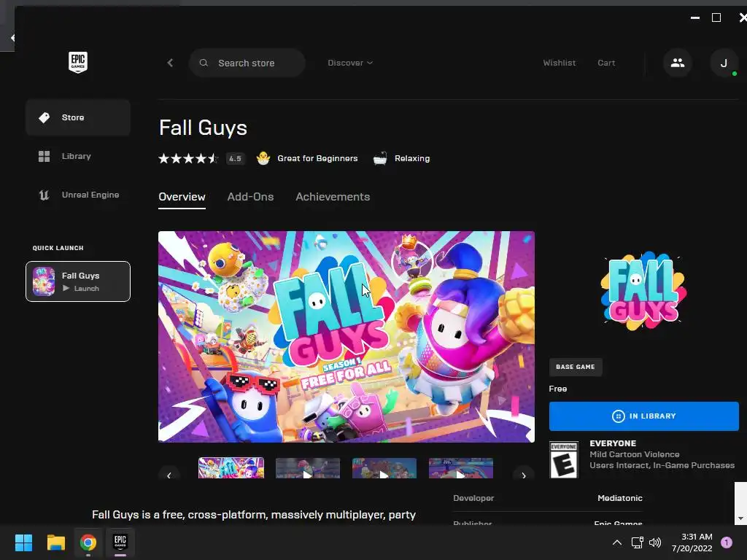Click the main Fall Guys banner image
The width and height of the screenshot is (747, 560).
(x=347, y=337)
